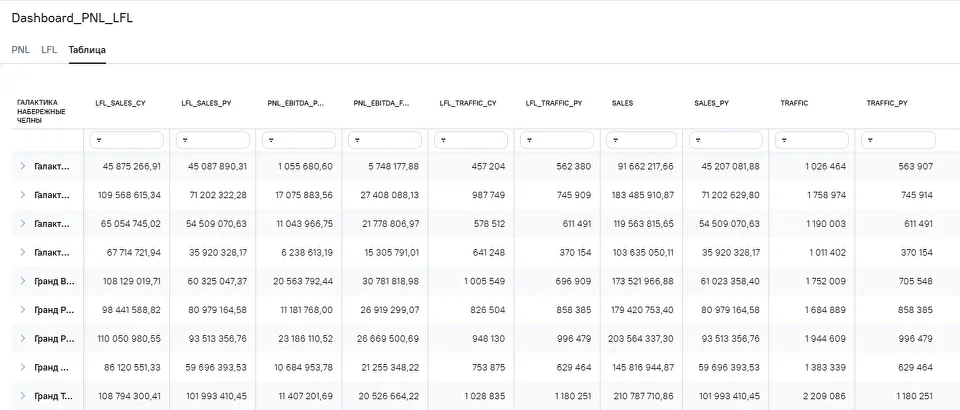Click the filter icon under LFL_SALES_CY column
960x410 pixels.
(97, 141)
